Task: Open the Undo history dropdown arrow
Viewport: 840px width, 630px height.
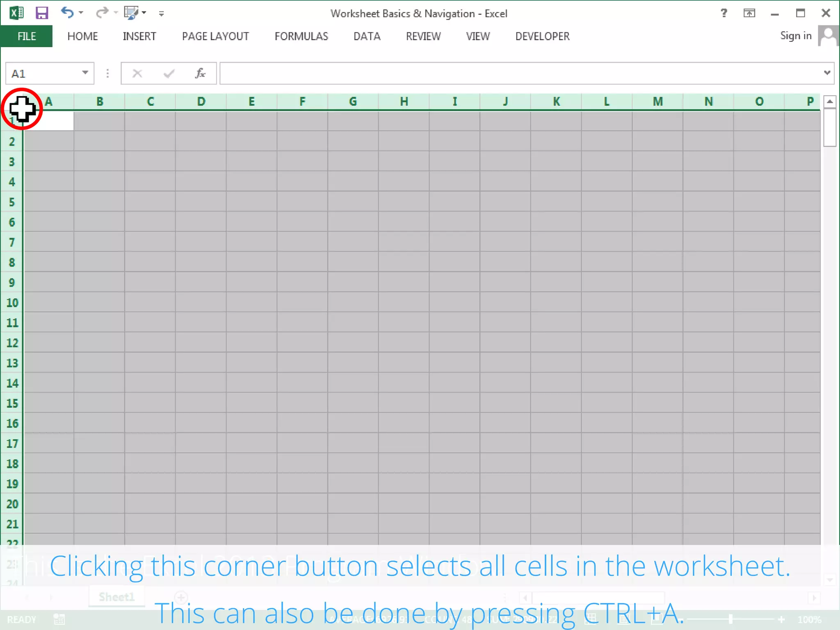Action: (81, 13)
